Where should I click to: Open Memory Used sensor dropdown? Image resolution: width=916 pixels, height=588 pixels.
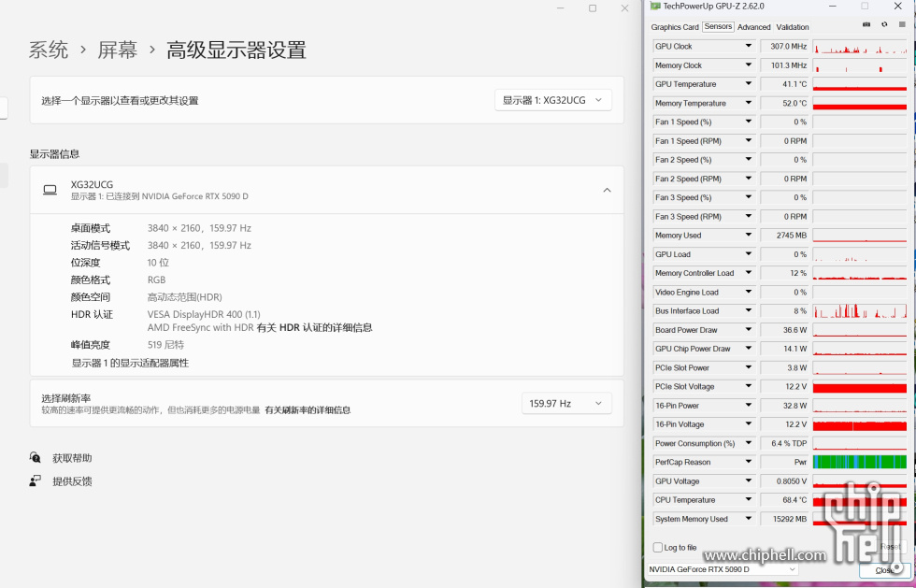point(748,235)
